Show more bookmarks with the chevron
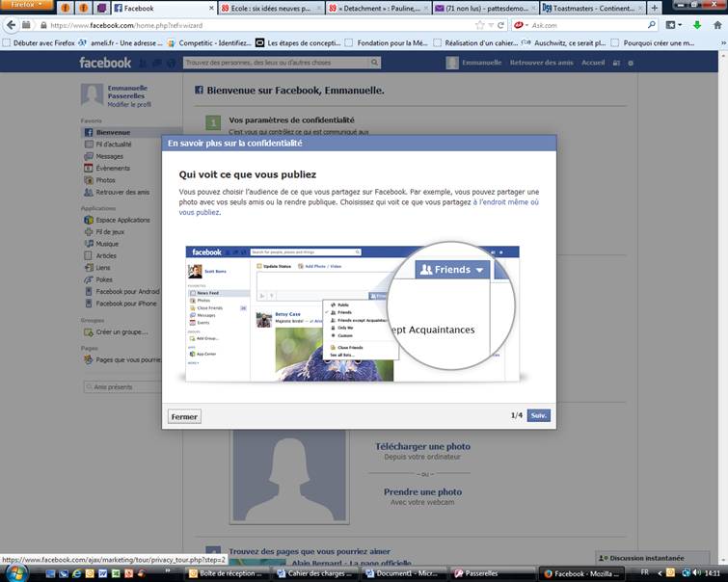 point(722,43)
